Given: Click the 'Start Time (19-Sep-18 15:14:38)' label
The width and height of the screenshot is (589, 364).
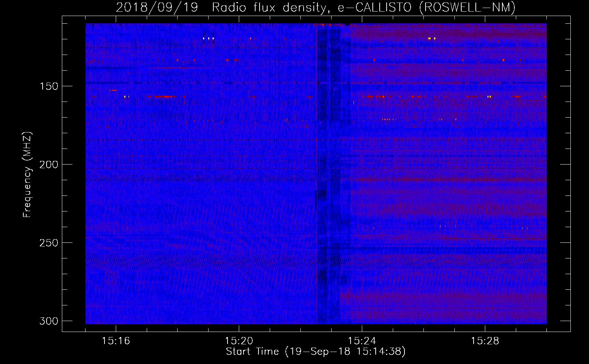Looking at the screenshot, I should 316,352.
